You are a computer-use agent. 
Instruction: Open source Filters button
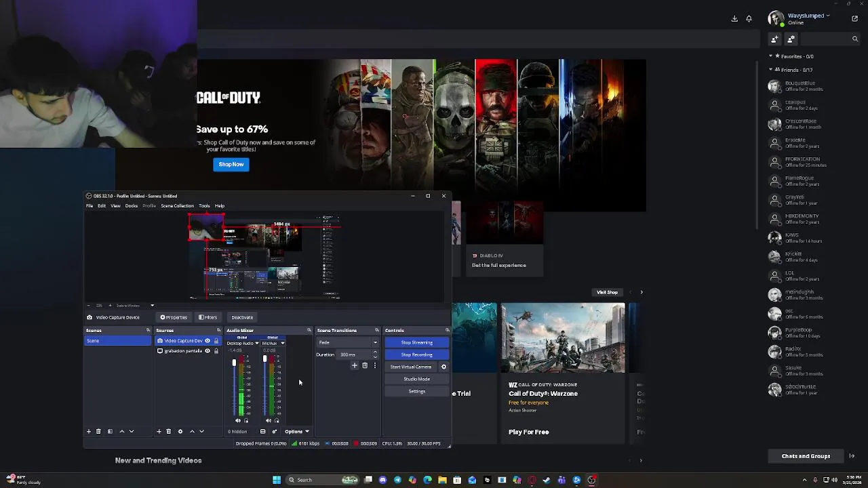[x=208, y=317]
